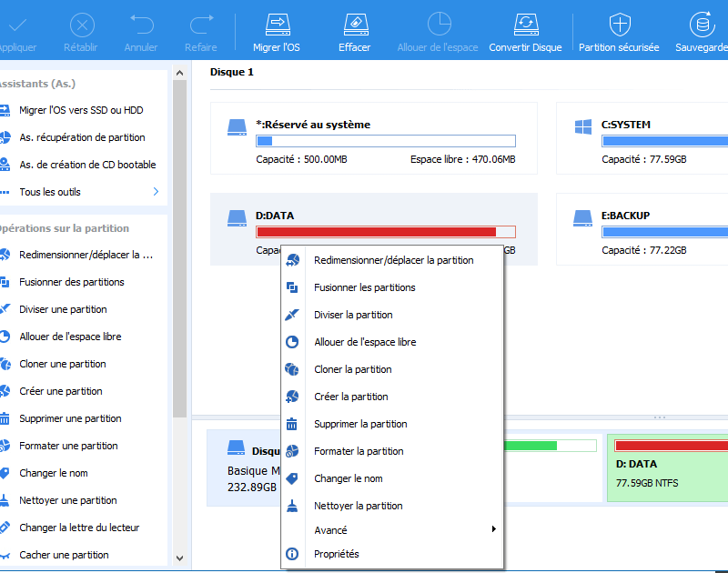
Task: Click the resize icon beside Redimensionner/déplacer la partition
Action: pos(292,260)
